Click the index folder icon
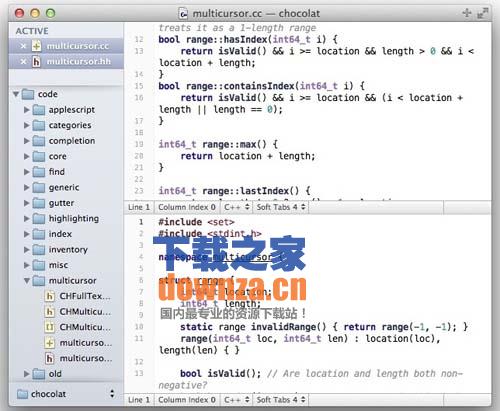The width and height of the screenshot is (500, 411). click(x=39, y=234)
